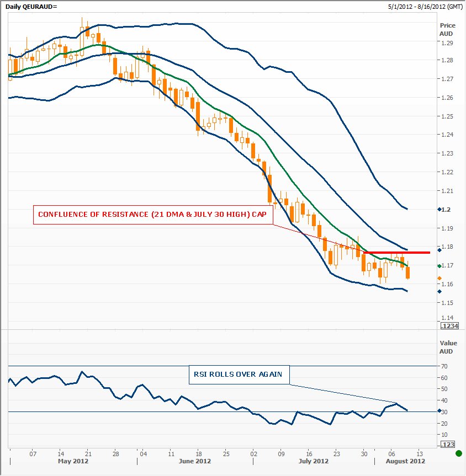466x476 pixels.
Task: Click the 18 date tick on the time axis
Action: 199,454
